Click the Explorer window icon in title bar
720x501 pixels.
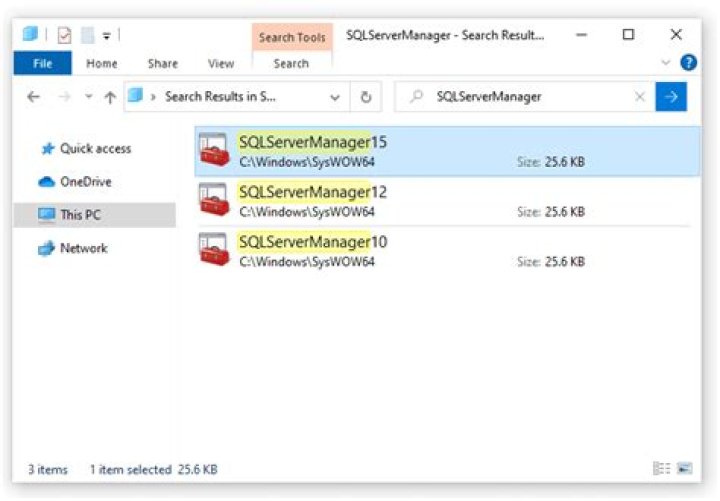[x=30, y=34]
